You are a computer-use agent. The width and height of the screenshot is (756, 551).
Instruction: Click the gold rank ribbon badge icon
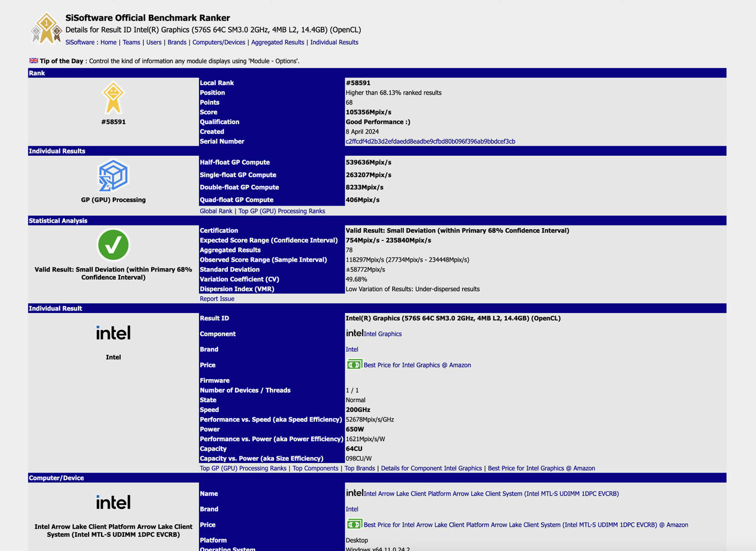(x=113, y=98)
